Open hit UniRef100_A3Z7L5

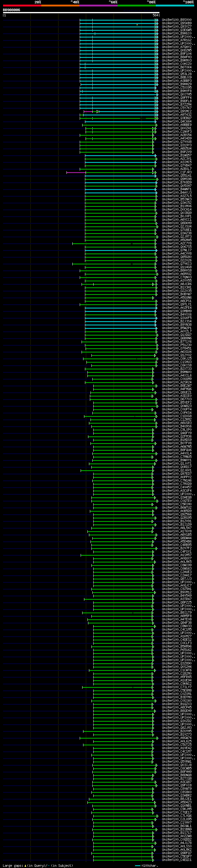tap(176, 196)
